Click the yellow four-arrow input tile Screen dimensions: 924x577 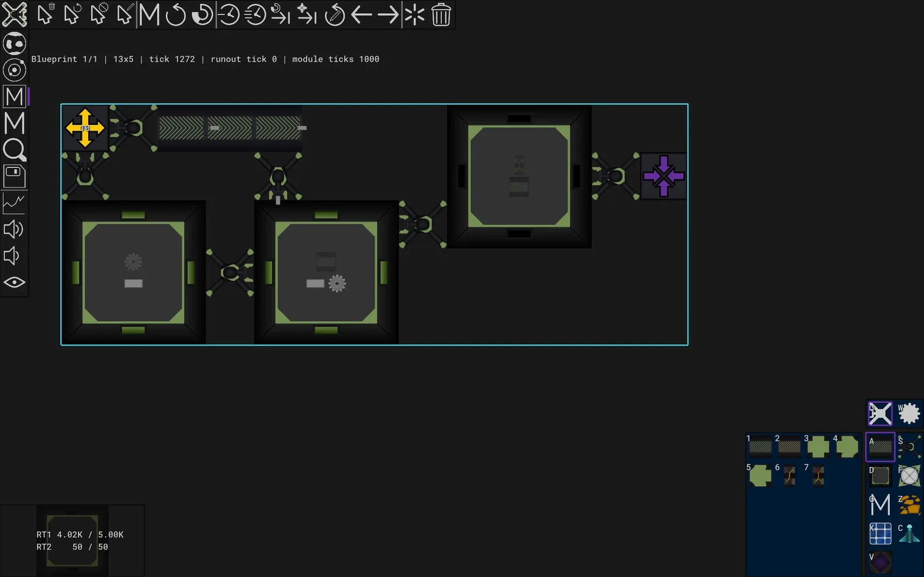pyautogui.click(x=85, y=128)
